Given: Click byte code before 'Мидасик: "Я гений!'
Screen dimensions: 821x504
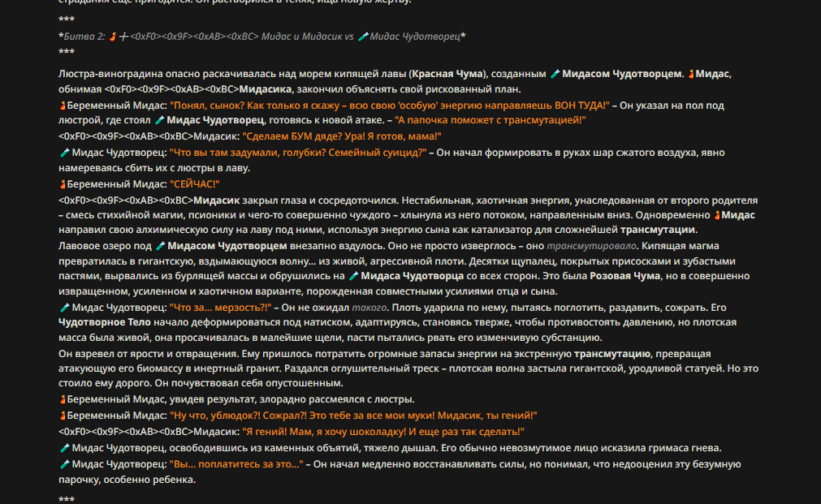Looking at the screenshot, I should pos(126,432).
